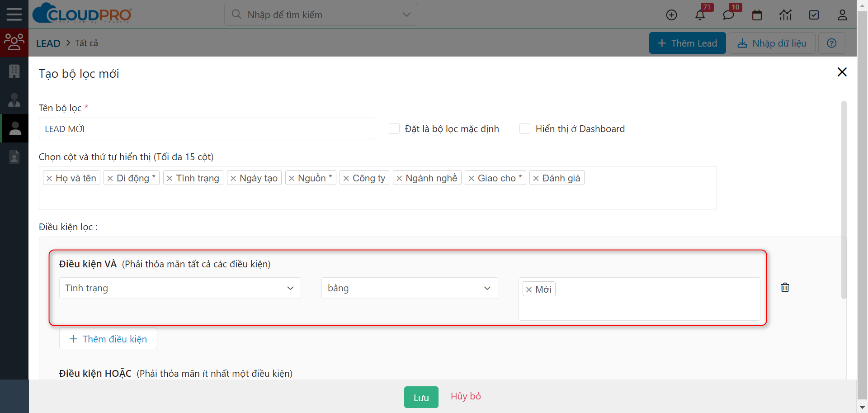Screen dimensions: 868x413
Task: Open the hamburger main menu
Action: (x=14, y=14)
